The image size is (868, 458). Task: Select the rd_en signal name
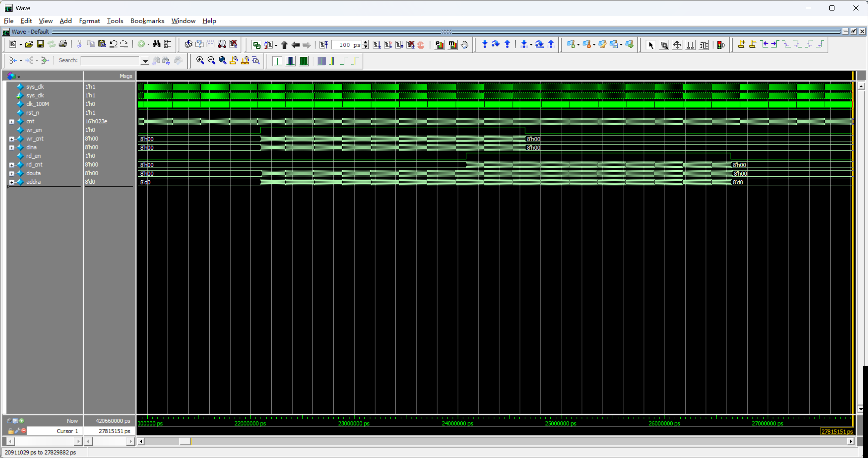(33, 156)
